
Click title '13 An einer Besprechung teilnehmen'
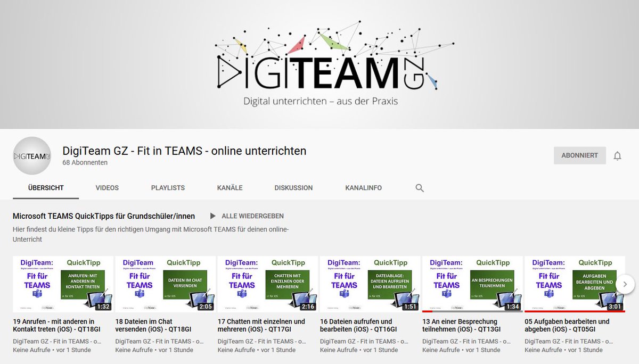(462, 325)
